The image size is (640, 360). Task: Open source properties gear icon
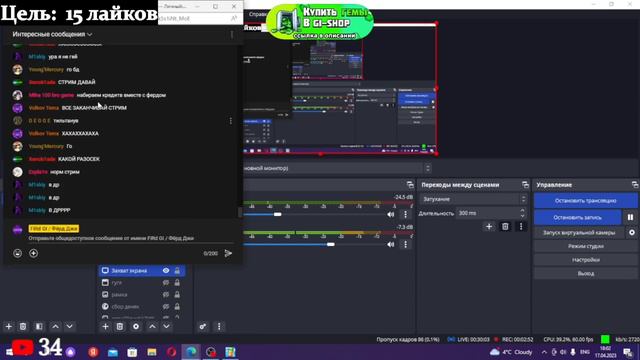click(136, 327)
